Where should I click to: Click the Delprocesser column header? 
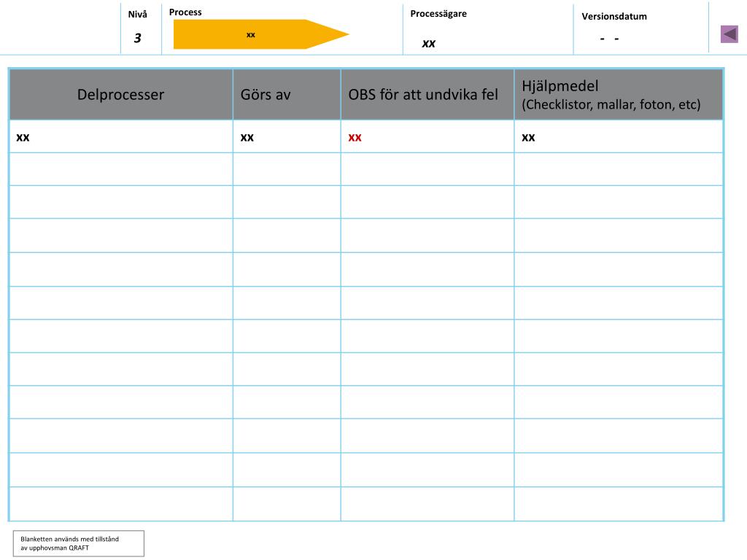click(121, 94)
